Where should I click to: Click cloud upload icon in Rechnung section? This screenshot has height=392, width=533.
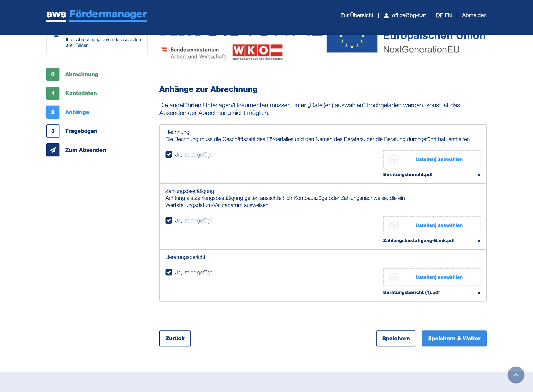(393, 159)
